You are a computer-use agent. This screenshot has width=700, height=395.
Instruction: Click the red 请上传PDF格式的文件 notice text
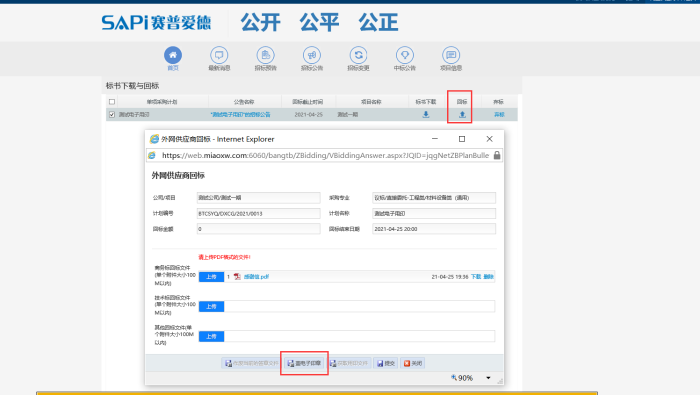tap(225, 257)
